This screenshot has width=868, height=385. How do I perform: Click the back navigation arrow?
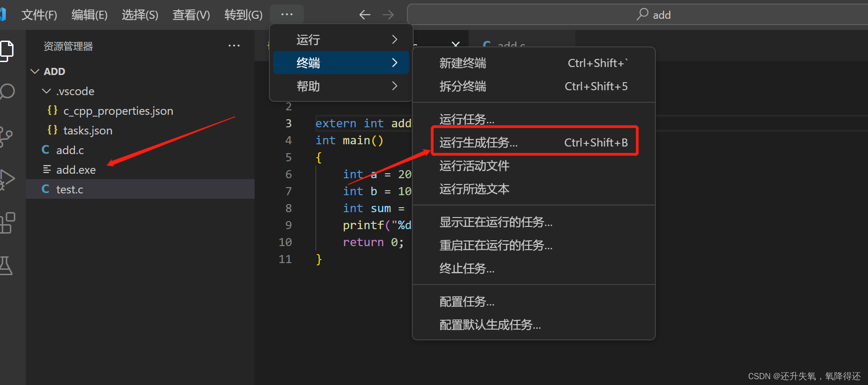365,15
